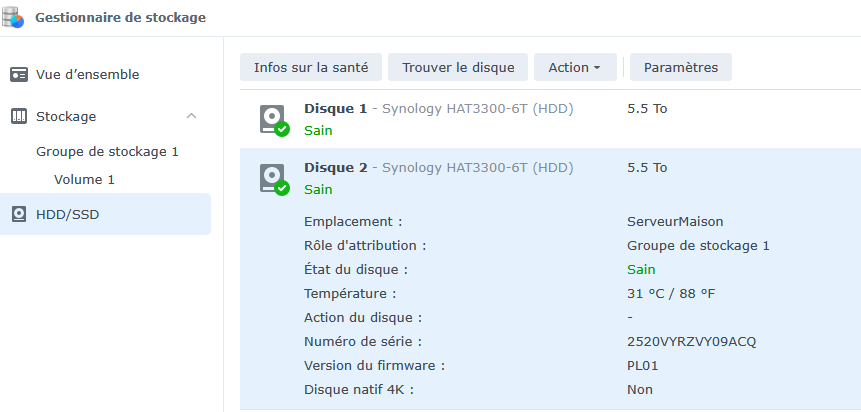
Task: Collapse the Disque 2 details row
Action: click(x=335, y=167)
